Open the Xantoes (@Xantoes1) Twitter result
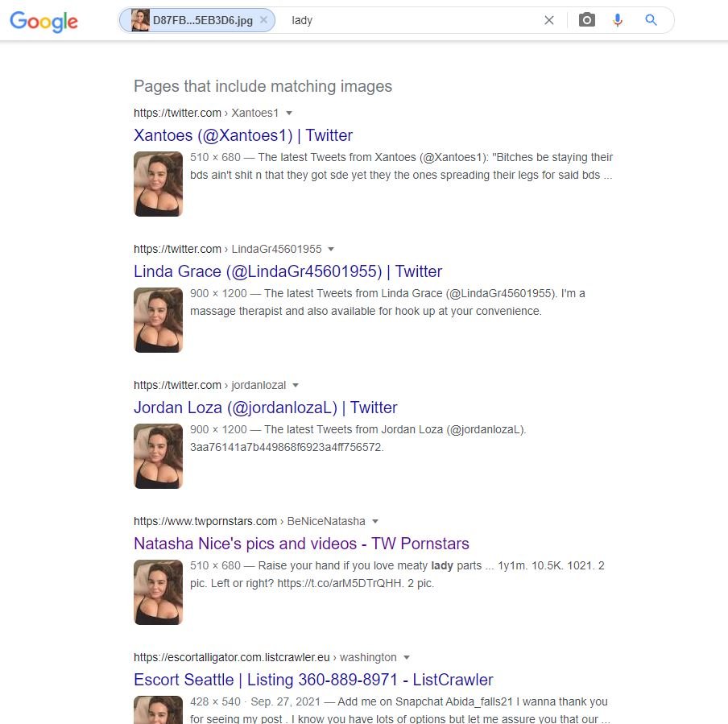 [x=243, y=135]
